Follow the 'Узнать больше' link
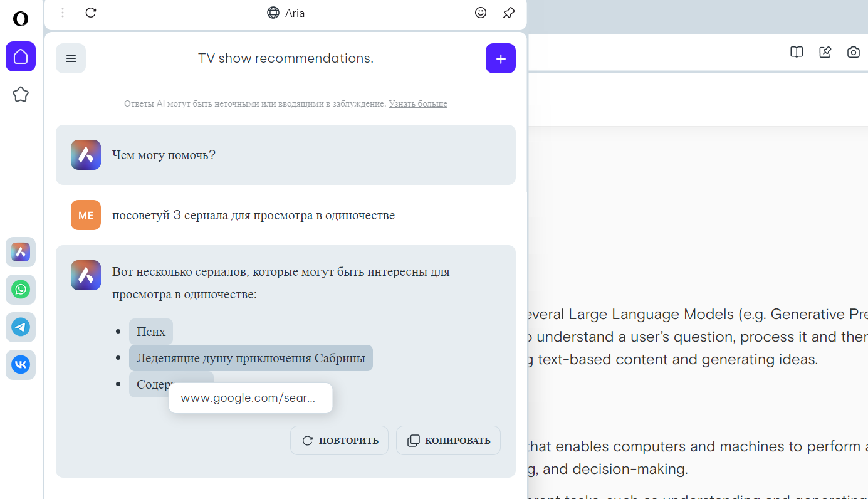The width and height of the screenshot is (868, 499). pos(418,103)
